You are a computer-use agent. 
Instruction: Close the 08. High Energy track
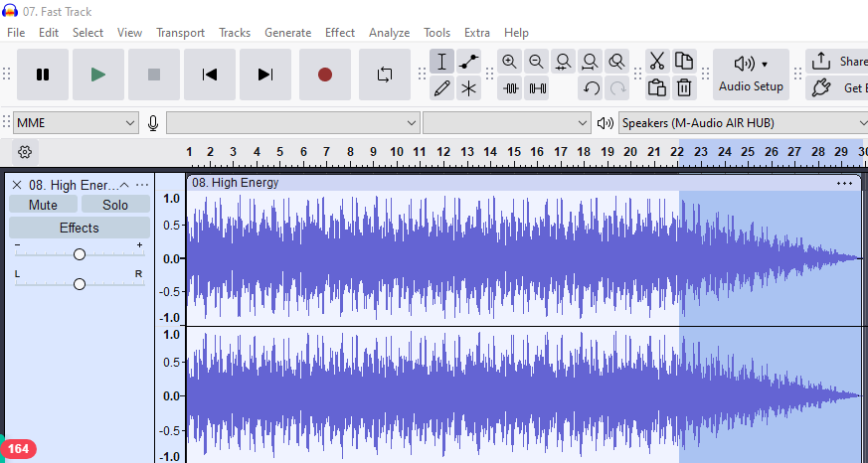17,185
